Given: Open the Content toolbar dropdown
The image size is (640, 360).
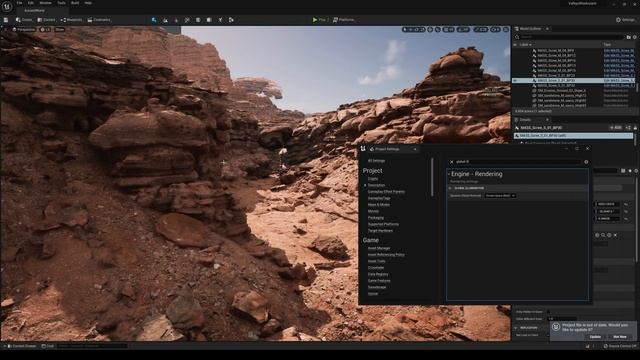Looking at the screenshot, I should [x=46, y=20].
